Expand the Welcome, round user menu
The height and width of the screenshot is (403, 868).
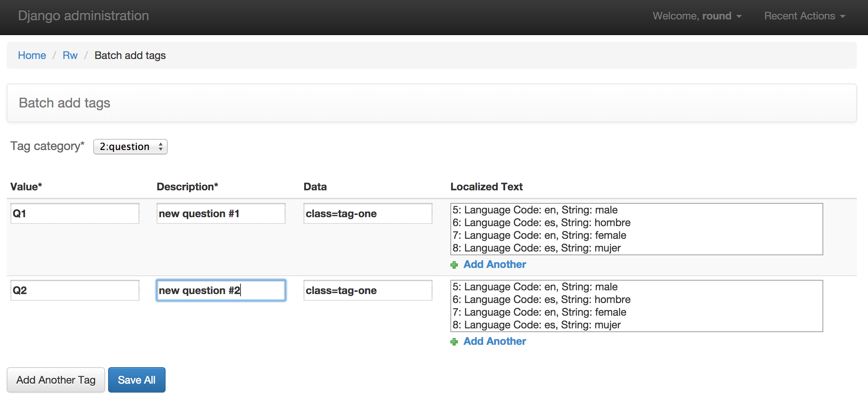[696, 16]
